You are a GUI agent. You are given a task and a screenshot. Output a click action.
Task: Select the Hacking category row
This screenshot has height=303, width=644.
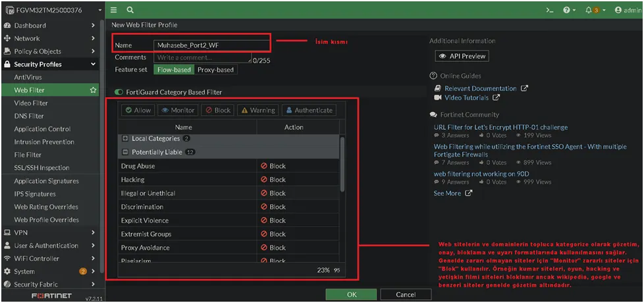228,179
